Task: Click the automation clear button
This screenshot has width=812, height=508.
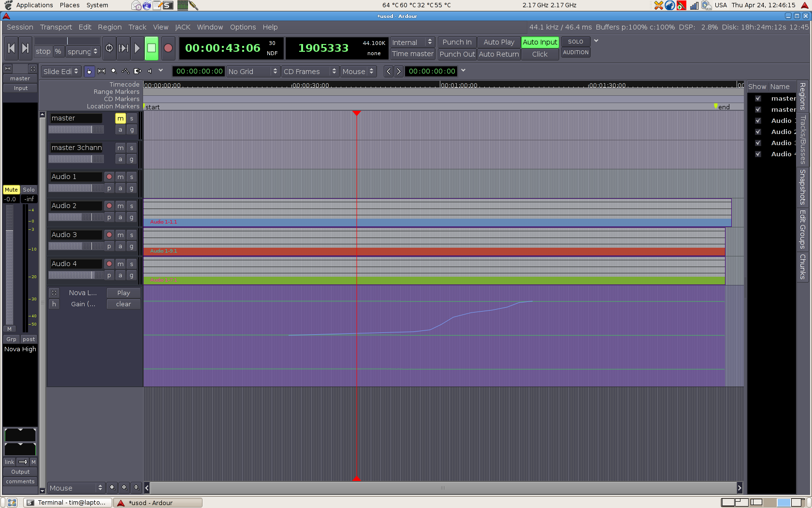Action: pyautogui.click(x=123, y=304)
